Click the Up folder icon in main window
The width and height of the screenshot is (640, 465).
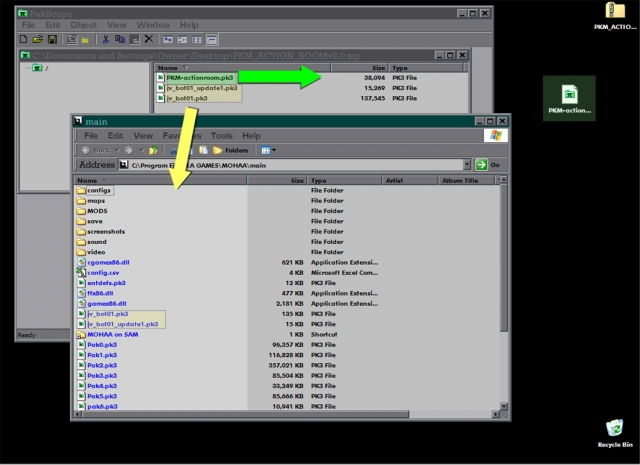coord(153,150)
